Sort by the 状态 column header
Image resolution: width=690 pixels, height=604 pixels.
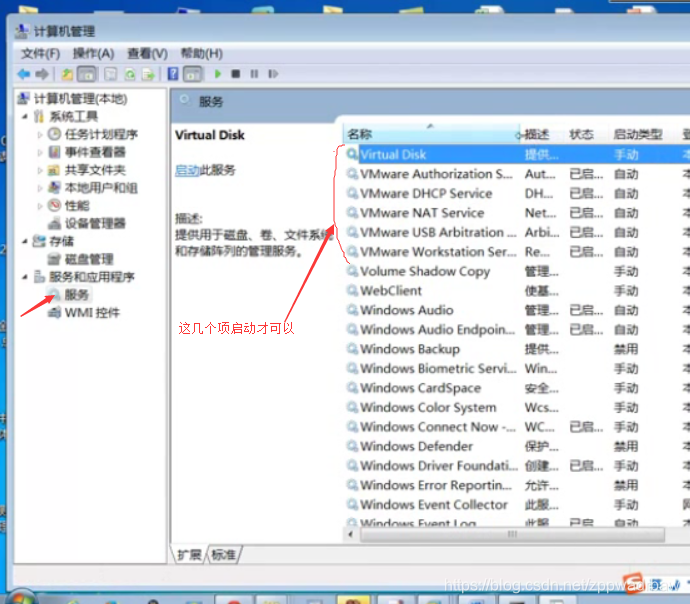tap(586, 134)
